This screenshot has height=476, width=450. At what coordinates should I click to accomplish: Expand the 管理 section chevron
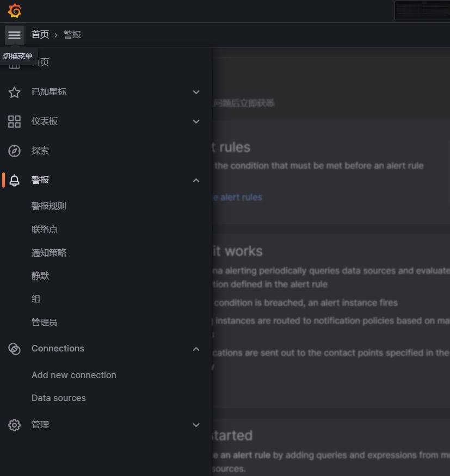(x=196, y=425)
